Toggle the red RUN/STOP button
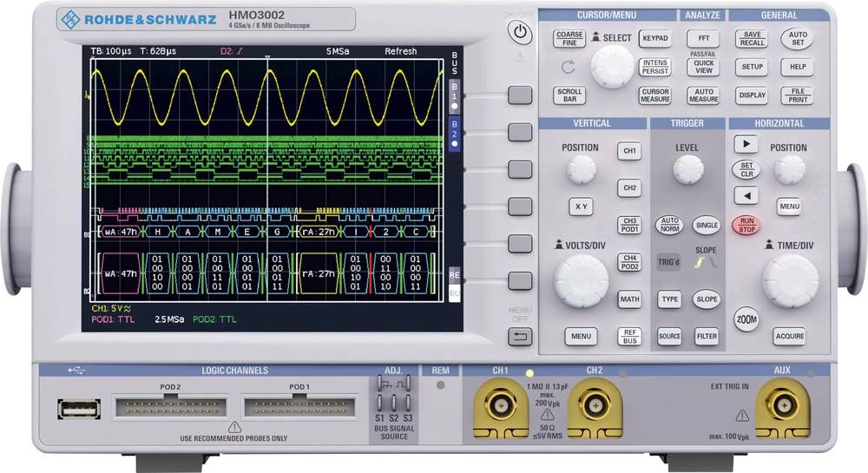 (x=745, y=226)
